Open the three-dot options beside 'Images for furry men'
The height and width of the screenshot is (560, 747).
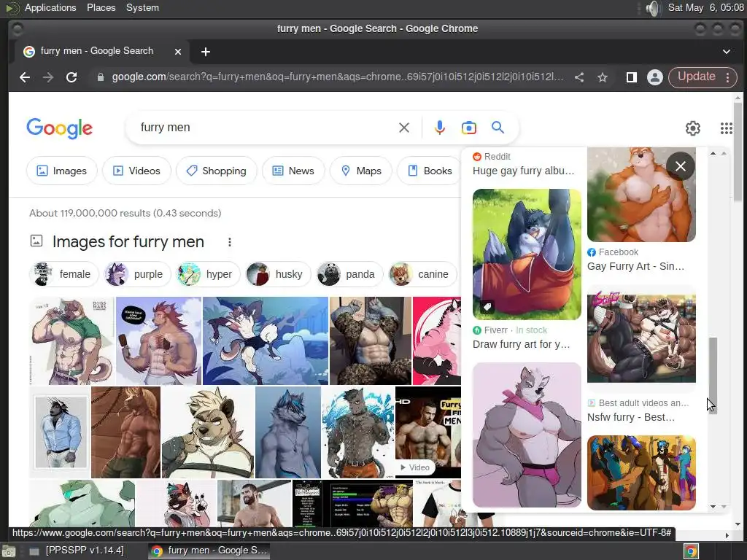pos(230,242)
